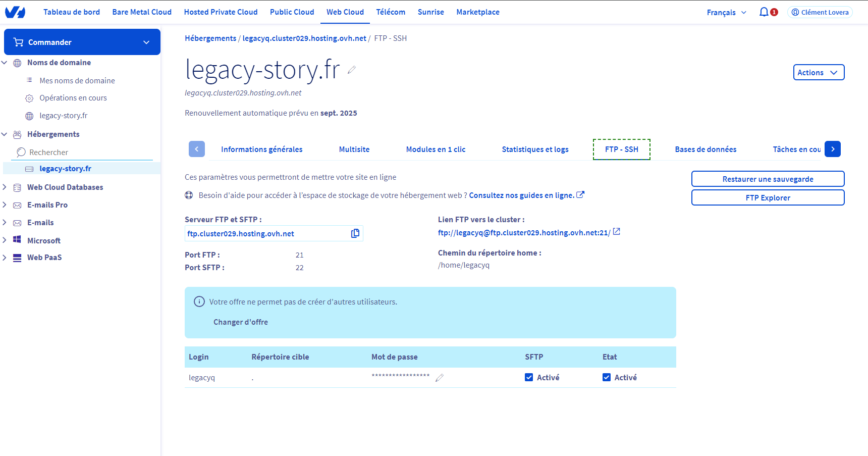Click the Changer d'offre link
This screenshot has width=868, height=456.
point(241,322)
